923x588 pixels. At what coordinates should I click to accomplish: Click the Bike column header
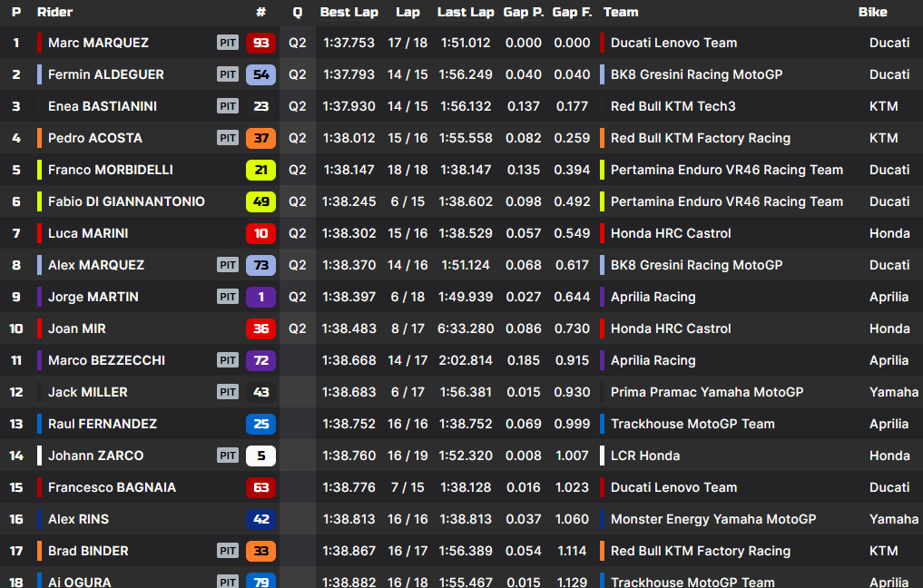872,13
